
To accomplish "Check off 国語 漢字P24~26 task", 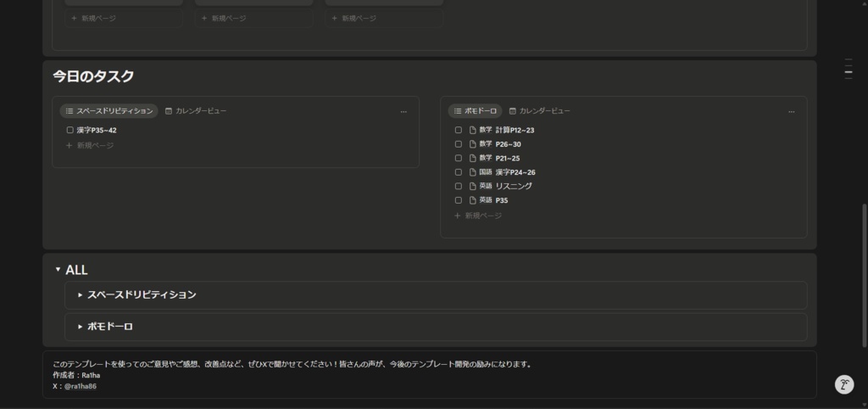I will click(x=459, y=172).
